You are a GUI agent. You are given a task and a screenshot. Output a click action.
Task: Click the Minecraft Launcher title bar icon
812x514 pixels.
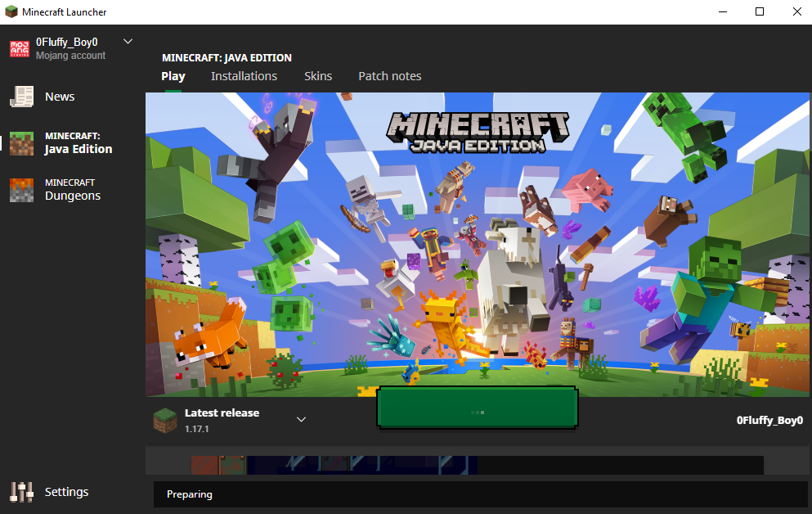[x=11, y=12]
